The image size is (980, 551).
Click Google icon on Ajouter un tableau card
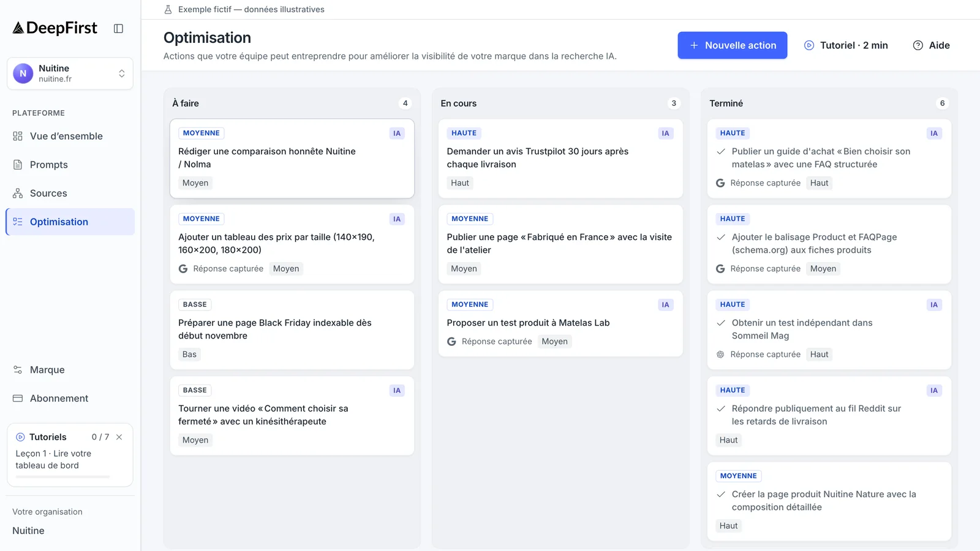[x=183, y=269]
